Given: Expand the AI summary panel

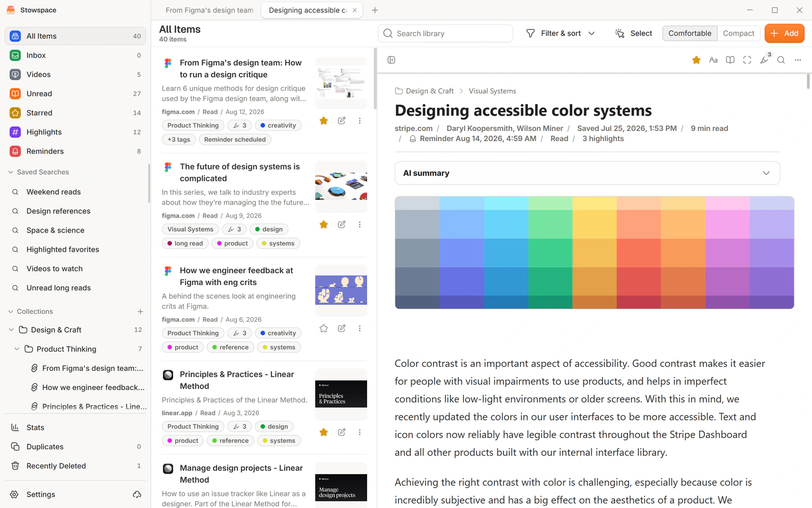Looking at the screenshot, I should (587, 173).
